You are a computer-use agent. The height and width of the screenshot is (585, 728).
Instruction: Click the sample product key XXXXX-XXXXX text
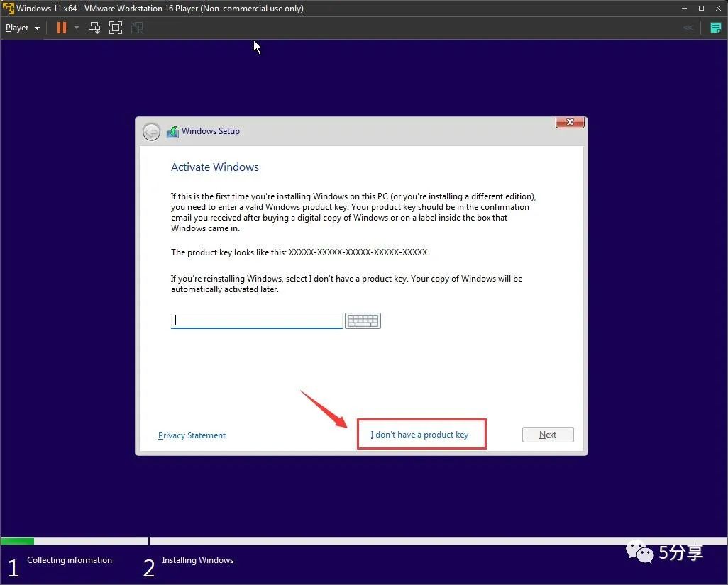pyautogui.click(x=358, y=252)
